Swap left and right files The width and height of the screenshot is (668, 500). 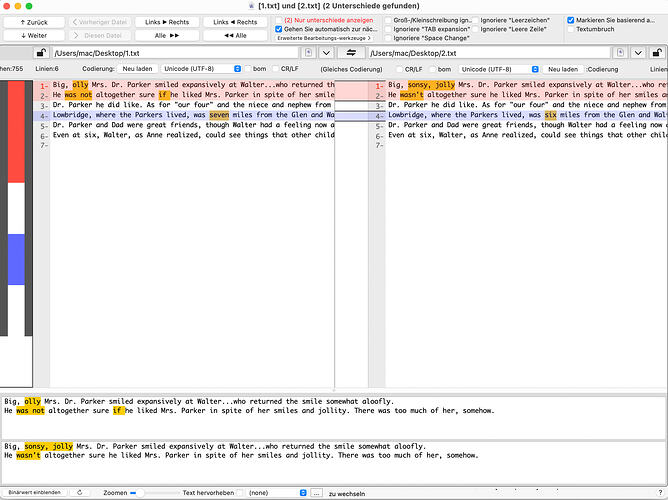click(x=351, y=53)
